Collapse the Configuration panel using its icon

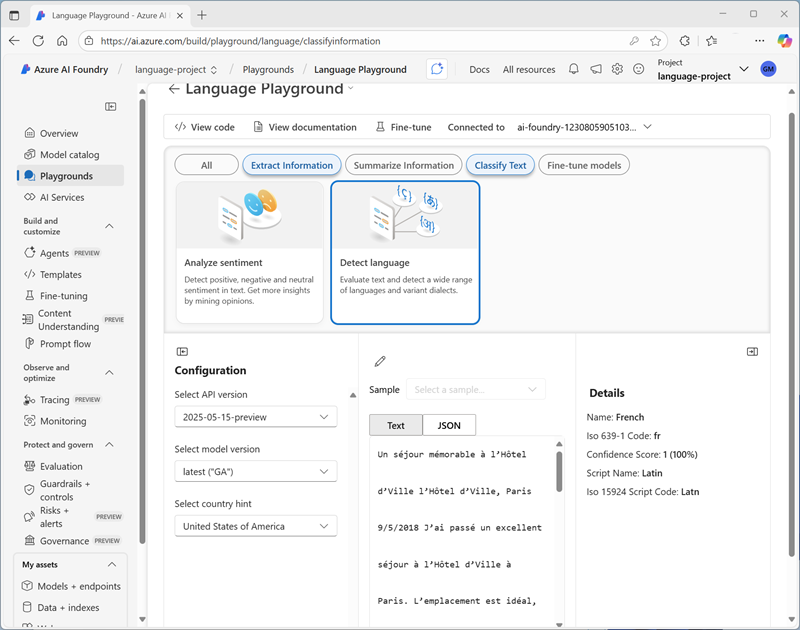point(182,351)
